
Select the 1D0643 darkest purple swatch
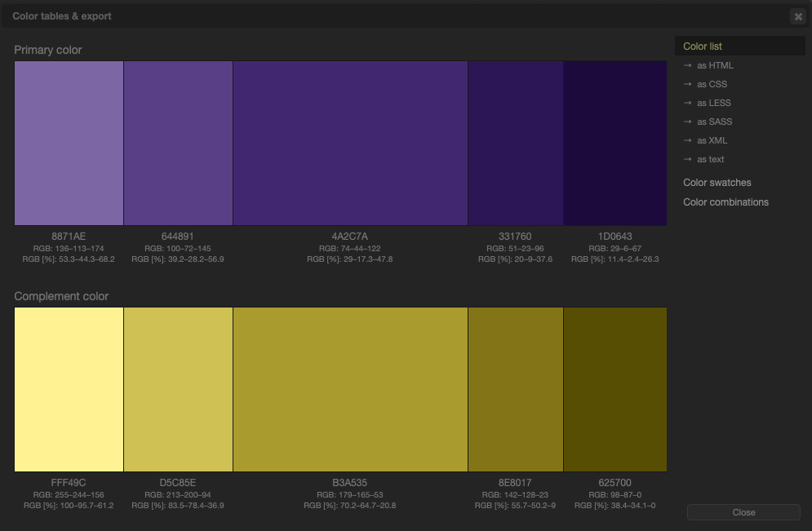(x=615, y=143)
